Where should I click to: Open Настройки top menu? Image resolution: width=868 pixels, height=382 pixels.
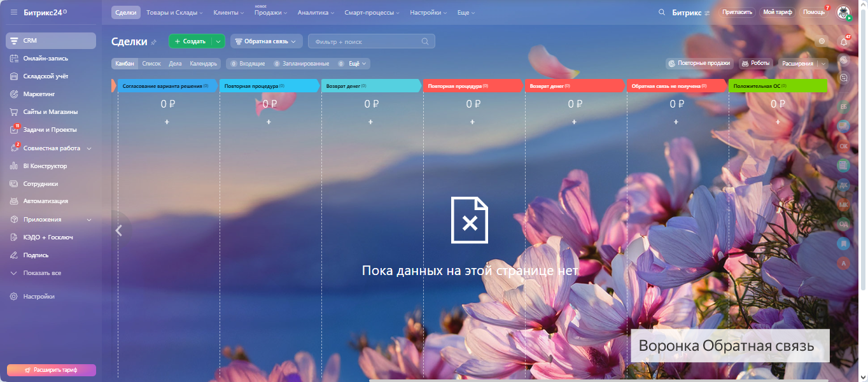(x=428, y=12)
